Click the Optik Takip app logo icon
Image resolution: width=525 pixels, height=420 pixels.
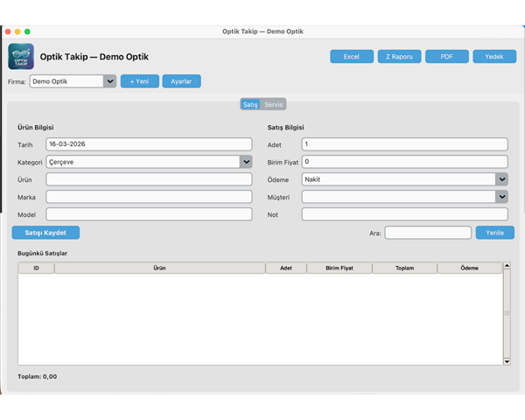tap(21, 57)
